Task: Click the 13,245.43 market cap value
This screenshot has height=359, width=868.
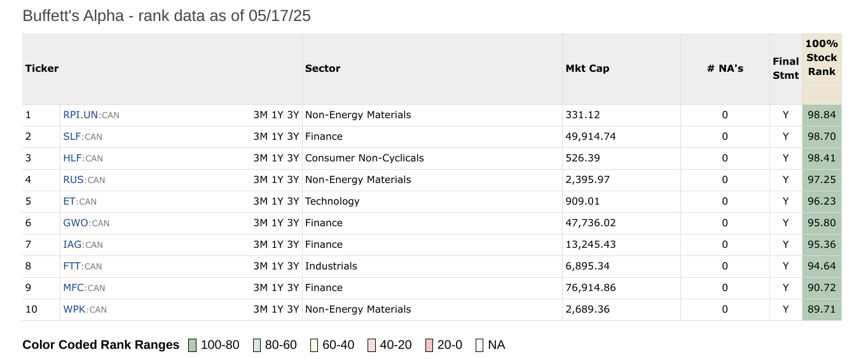Action: 591,245
